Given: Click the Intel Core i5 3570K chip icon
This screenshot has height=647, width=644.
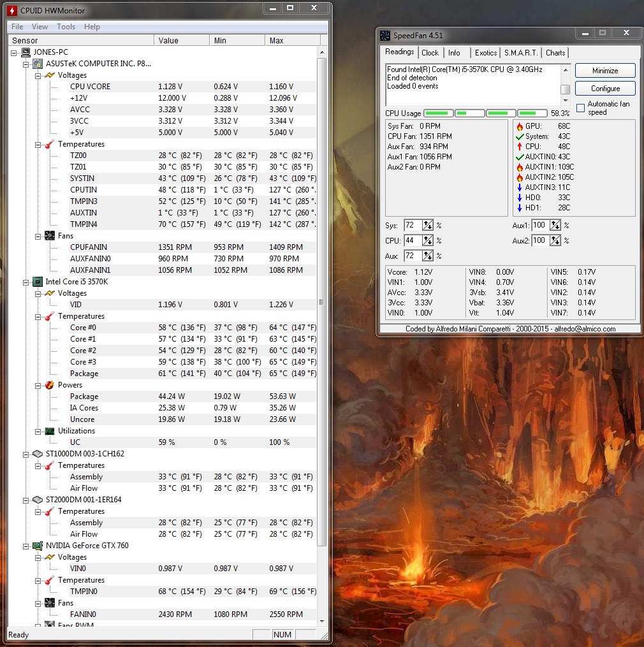Looking at the screenshot, I should coord(38,281).
